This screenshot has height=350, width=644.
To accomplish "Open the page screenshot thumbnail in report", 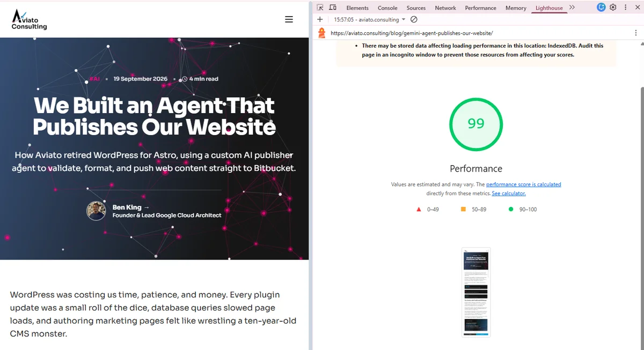I will pyautogui.click(x=476, y=292).
